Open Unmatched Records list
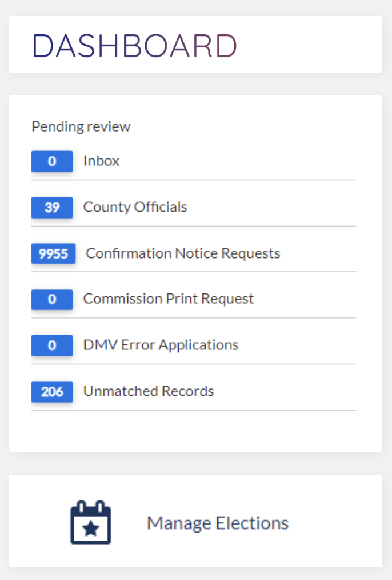 (x=149, y=391)
